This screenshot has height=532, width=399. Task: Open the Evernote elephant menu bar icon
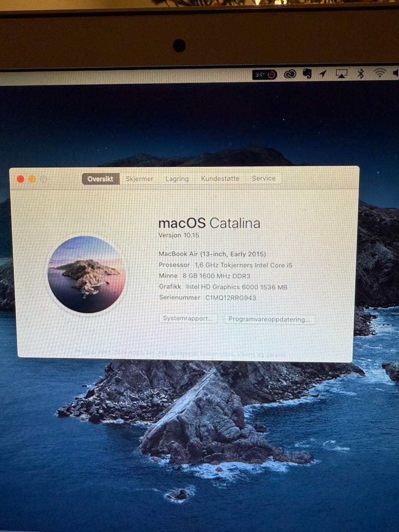point(307,74)
